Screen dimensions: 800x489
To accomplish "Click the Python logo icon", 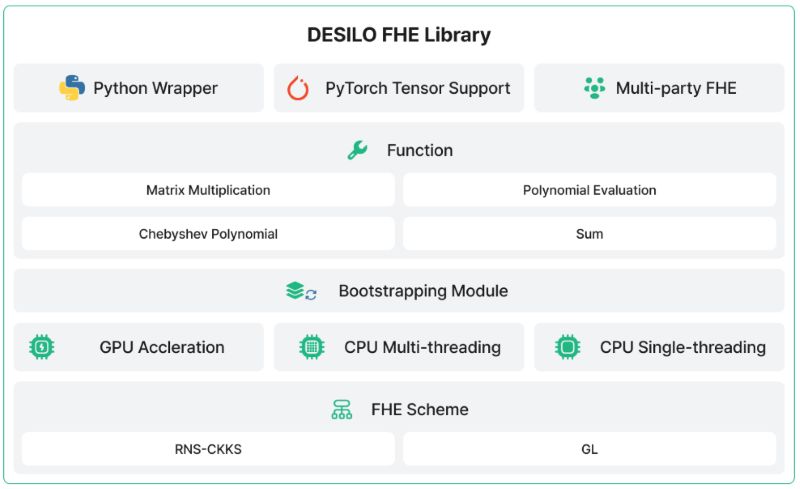I will click(x=72, y=88).
